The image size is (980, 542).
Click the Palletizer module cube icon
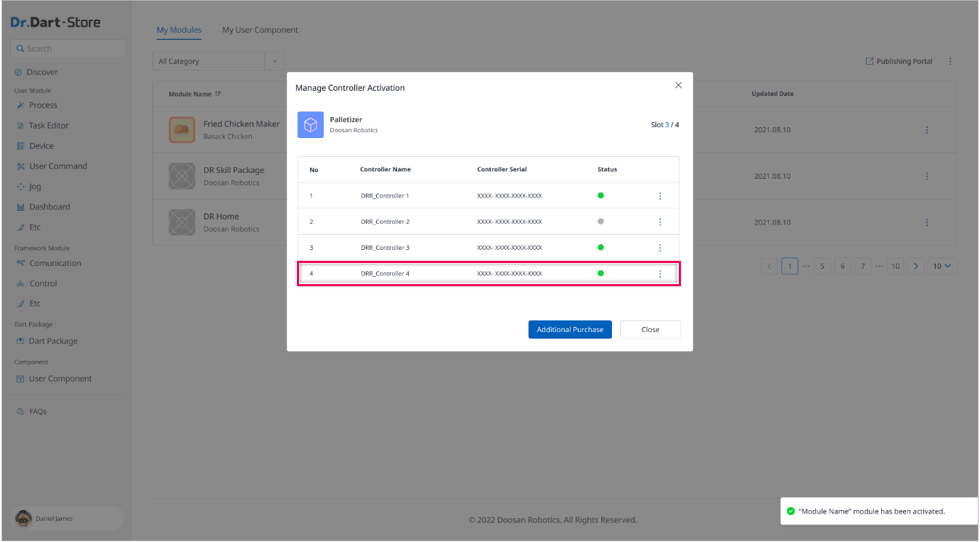[x=311, y=125]
